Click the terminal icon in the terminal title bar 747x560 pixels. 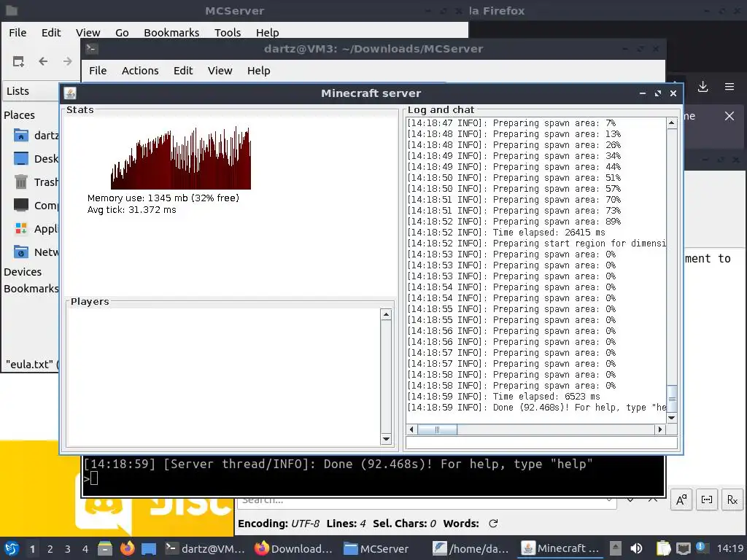(x=91, y=48)
